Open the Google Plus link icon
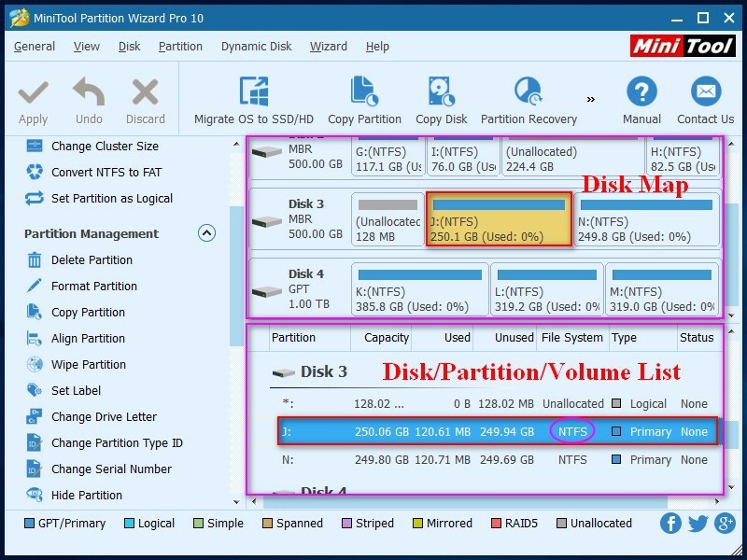 pyautogui.click(x=725, y=524)
